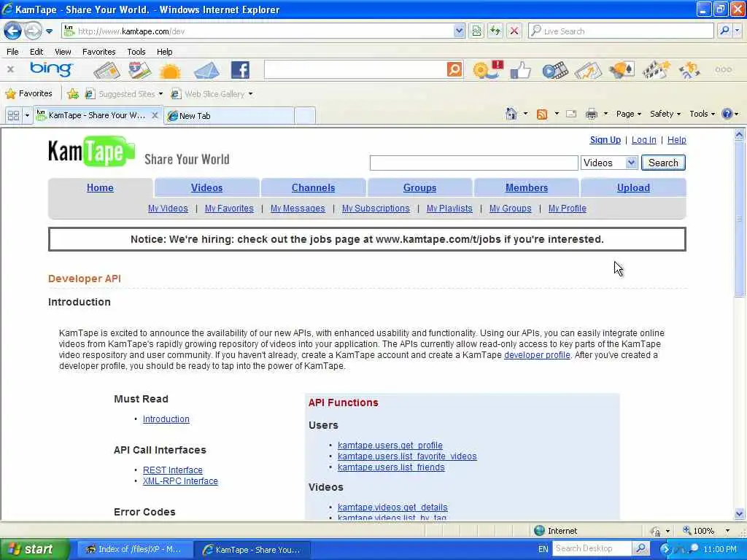Click the Print icon in command bar
Image resolution: width=747 pixels, height=560 pixels.
pos(591,114)
